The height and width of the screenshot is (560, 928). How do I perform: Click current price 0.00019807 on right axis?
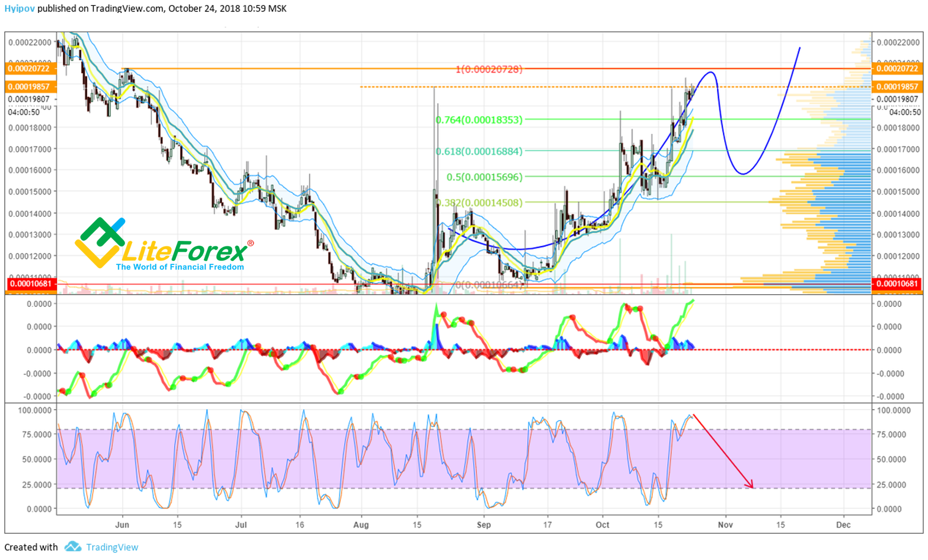pos(897,99)
